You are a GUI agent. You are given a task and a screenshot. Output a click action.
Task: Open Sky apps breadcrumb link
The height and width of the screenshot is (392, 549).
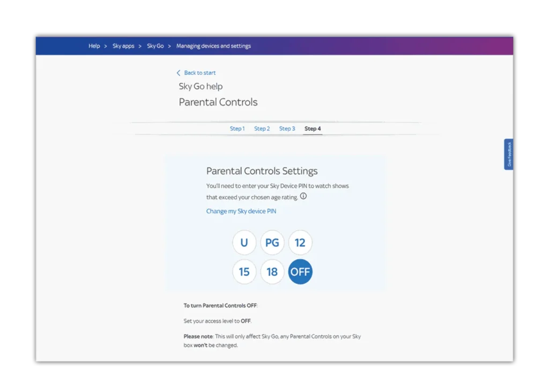123,46
